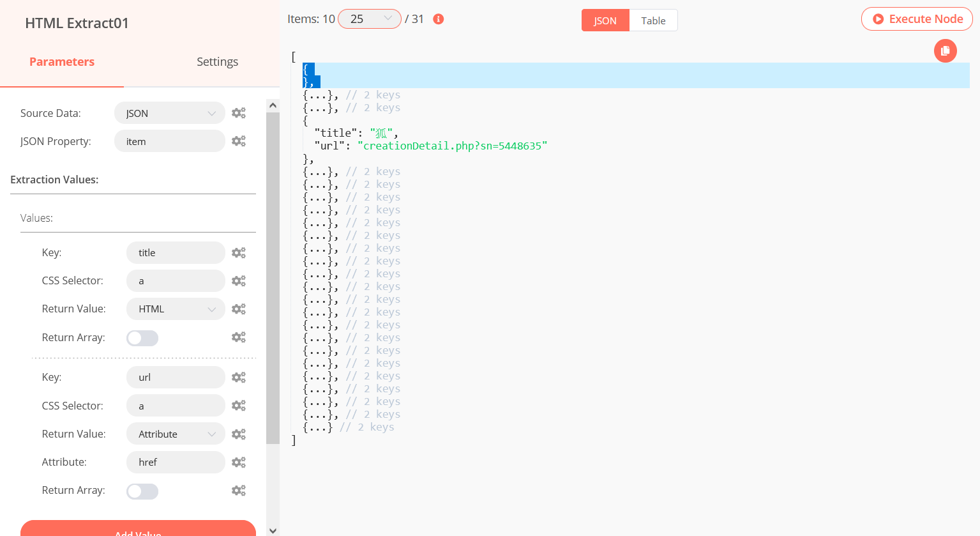This screenshot has height=536, width=980.
Task: Click the gear beside url Return Array
Action: (x=239, y=491)
